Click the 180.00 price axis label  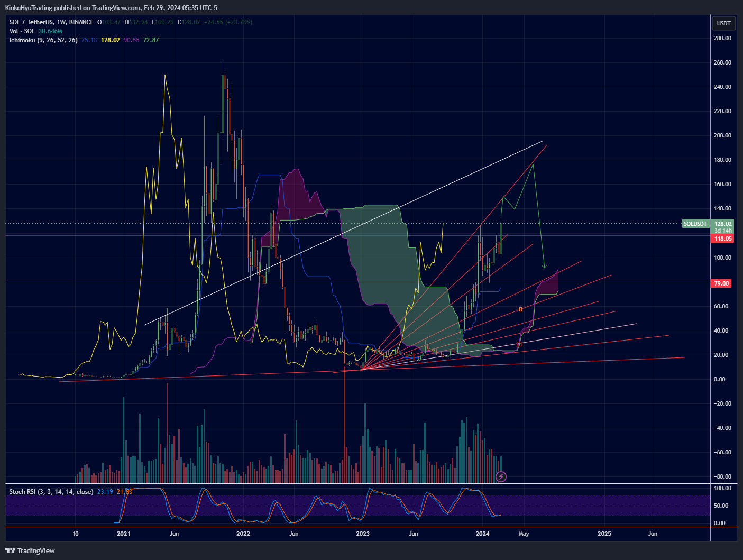tap(722, 160)
